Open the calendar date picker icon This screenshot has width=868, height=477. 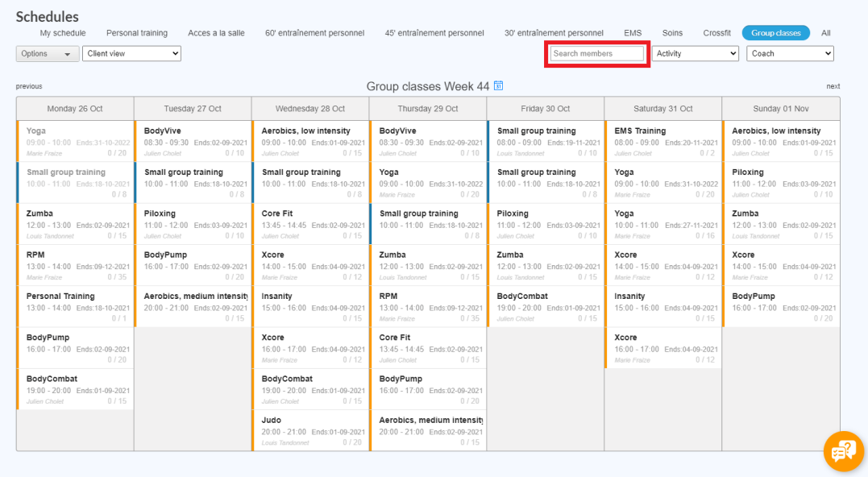point(499,86)
